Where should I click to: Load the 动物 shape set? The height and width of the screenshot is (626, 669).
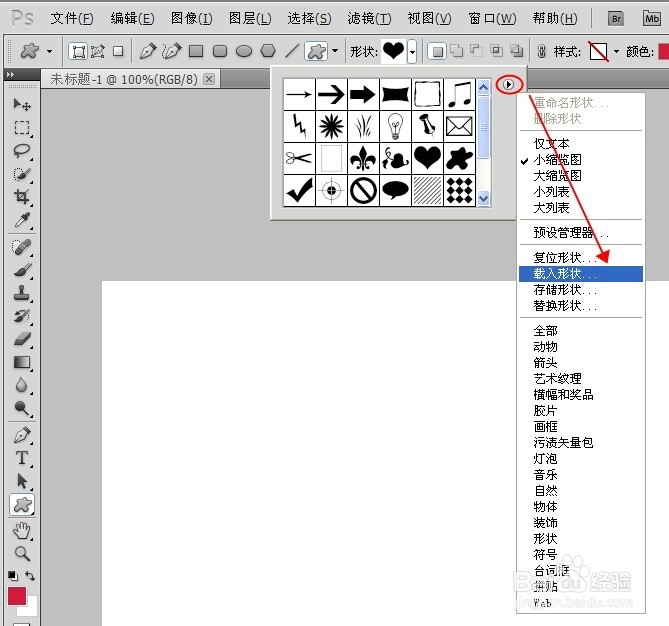(x=581, y=346)
